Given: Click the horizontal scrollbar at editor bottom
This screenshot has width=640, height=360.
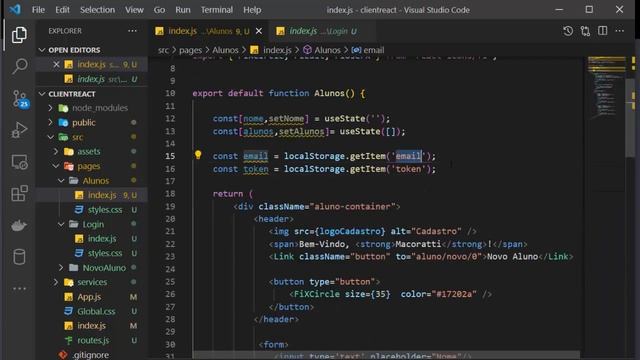Looking at the screenshot, I should (386, 355).
